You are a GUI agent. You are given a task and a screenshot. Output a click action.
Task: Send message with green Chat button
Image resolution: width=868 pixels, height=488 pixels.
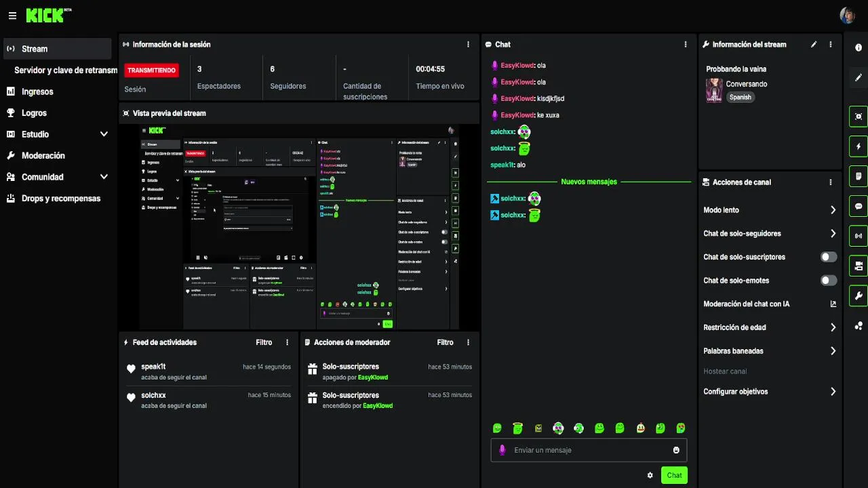tap(674, 475)
